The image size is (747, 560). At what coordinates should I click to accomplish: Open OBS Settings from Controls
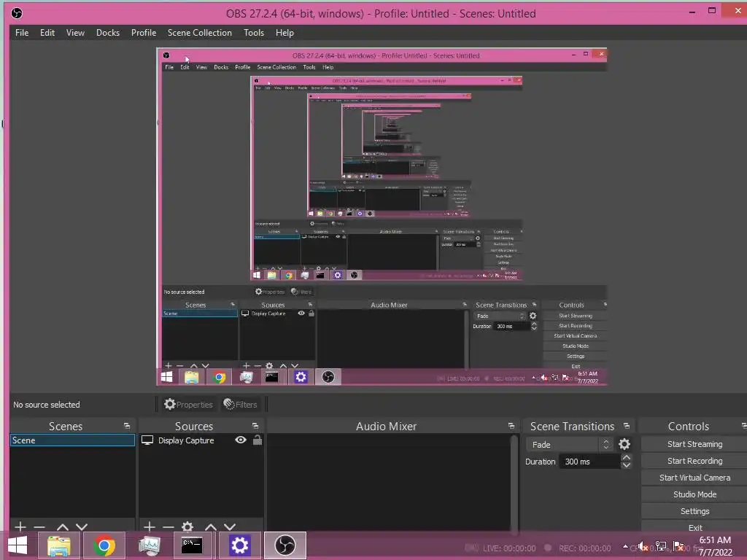pos(694,511)
